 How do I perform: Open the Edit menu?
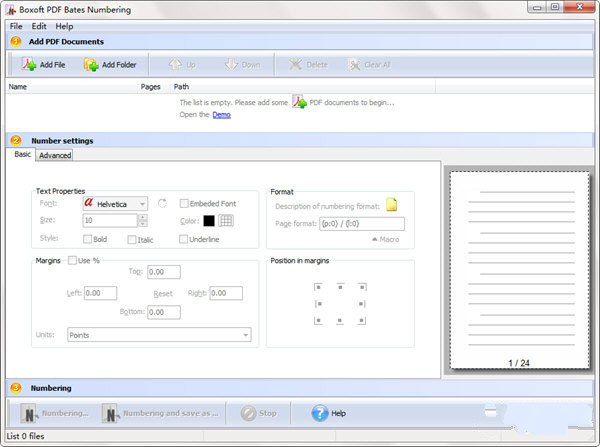click(39, 26)
